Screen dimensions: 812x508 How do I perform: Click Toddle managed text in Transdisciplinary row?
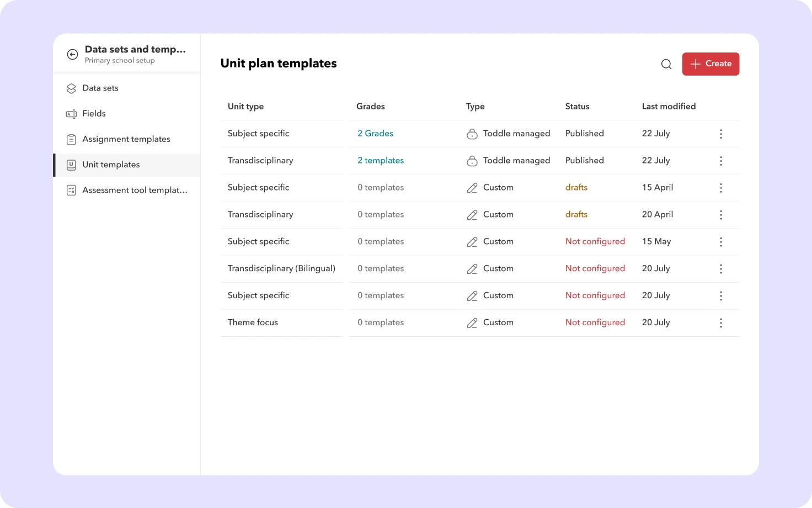coord(516,161)
